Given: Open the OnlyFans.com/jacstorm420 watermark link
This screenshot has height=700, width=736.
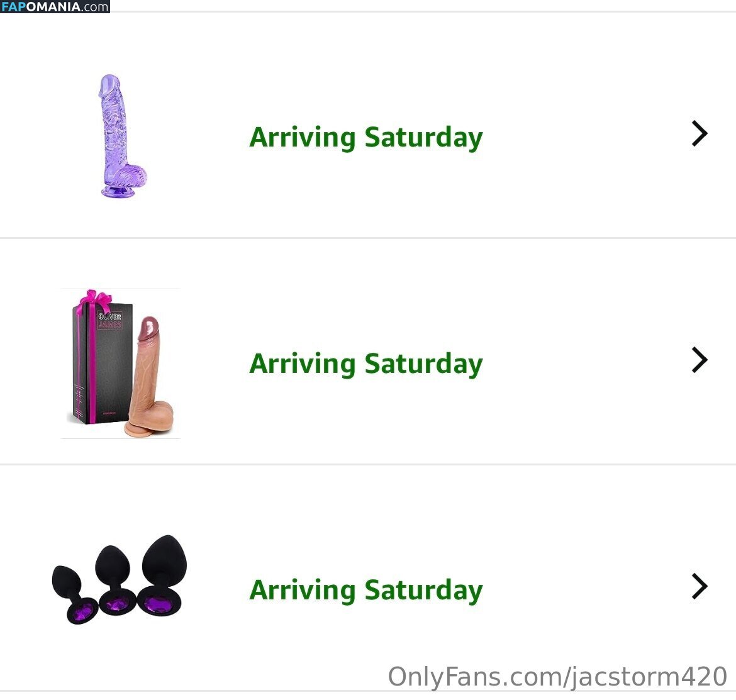Looking at the screenshot, I should tap(557, 677).
